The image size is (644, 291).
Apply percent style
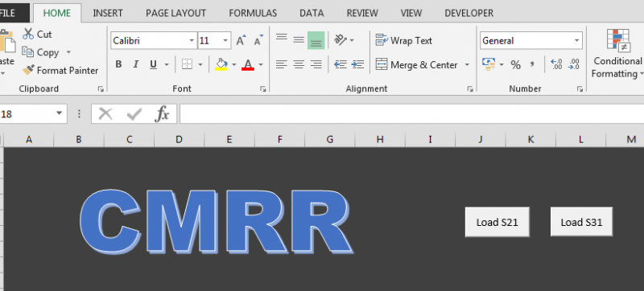[515, 65]
